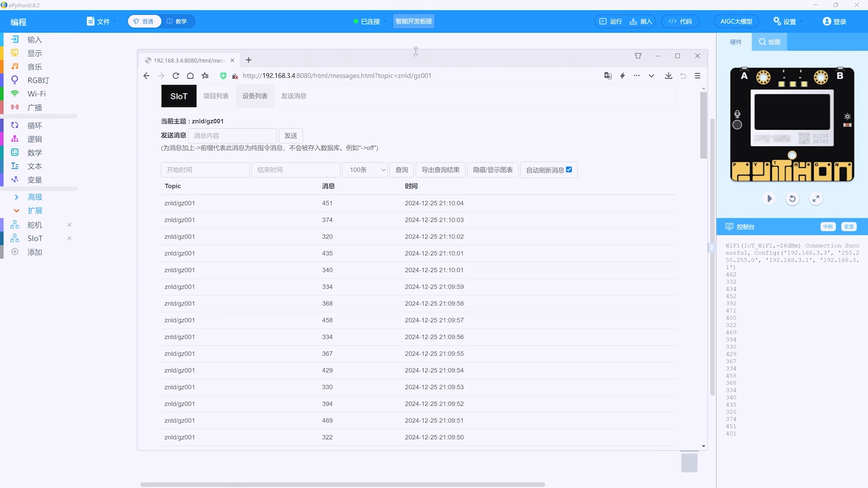Click the 导出查询结果 button
Screen dimensions: 868x488
440,170
